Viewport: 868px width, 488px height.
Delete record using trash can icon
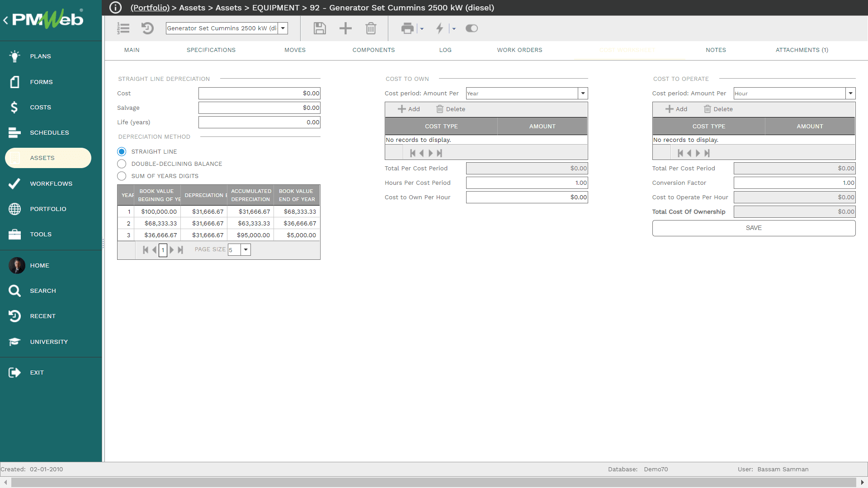371,28
